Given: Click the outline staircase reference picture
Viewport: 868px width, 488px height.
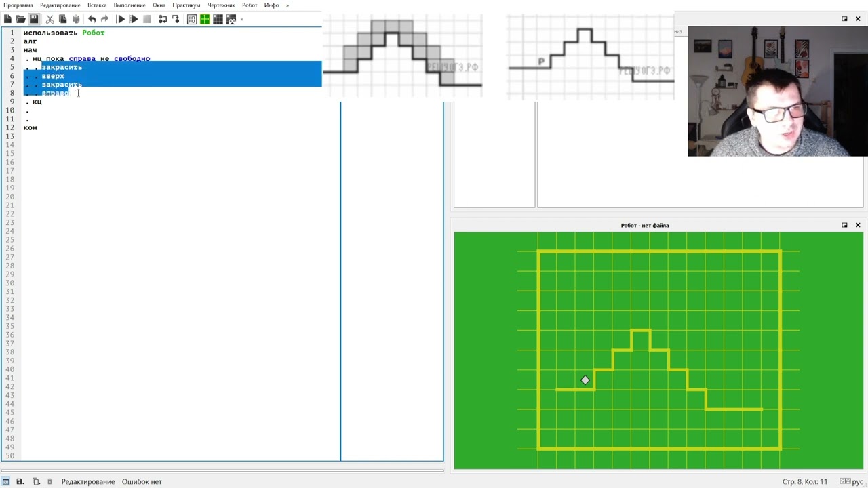Looking at the screenshot, I should tap(591, 56).
